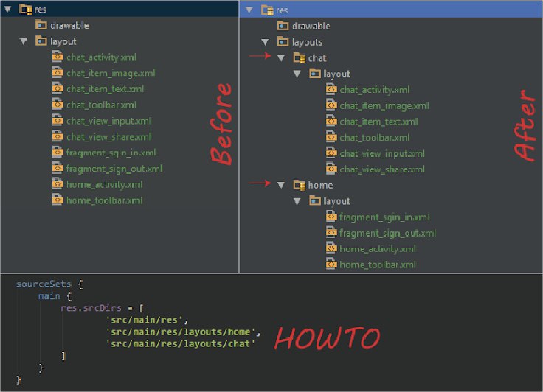Viewport: 543px width, 392px height.
Task: Collapse the layout folder in Before panel
Action: pos(24,41)
